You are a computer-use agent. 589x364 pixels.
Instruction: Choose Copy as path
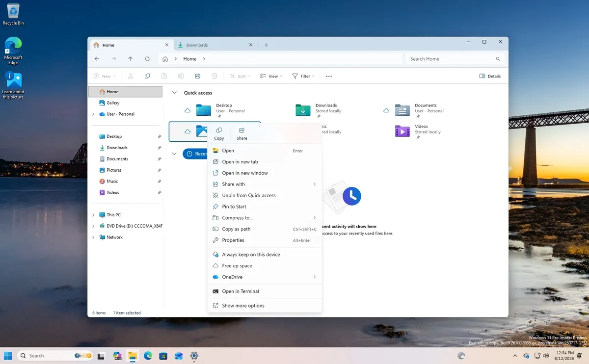pyautogui.click(x=265, y=229)
